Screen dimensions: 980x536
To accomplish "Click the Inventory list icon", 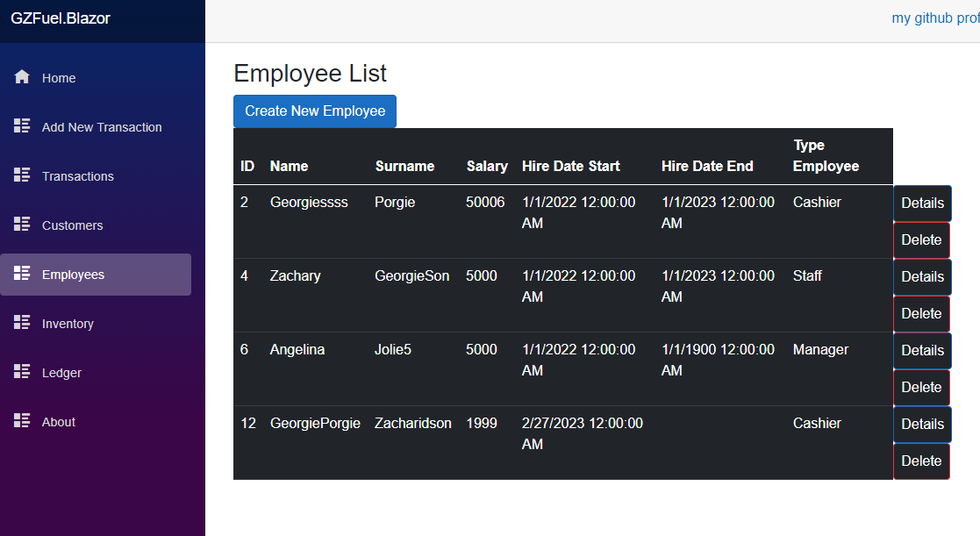I will point(22,322).
